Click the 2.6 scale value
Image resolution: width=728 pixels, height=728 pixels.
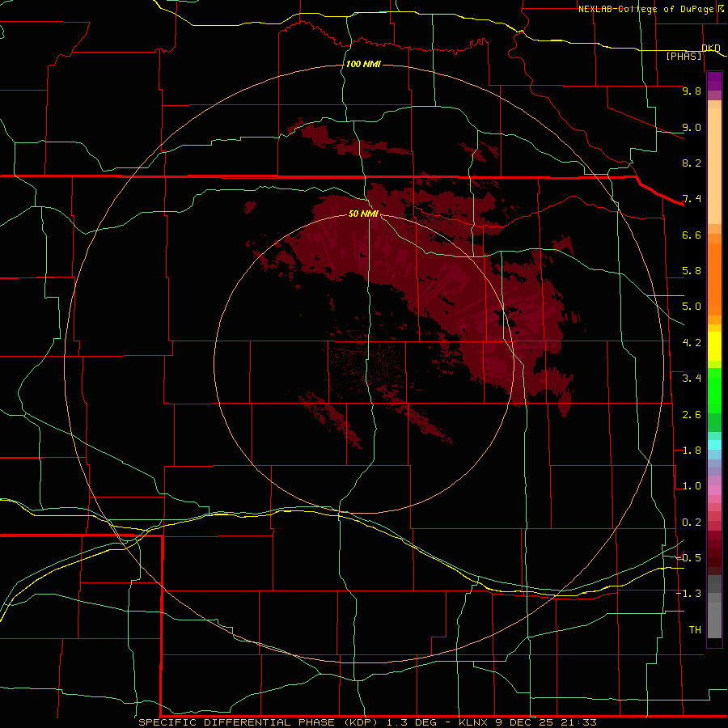click(692, 415)
